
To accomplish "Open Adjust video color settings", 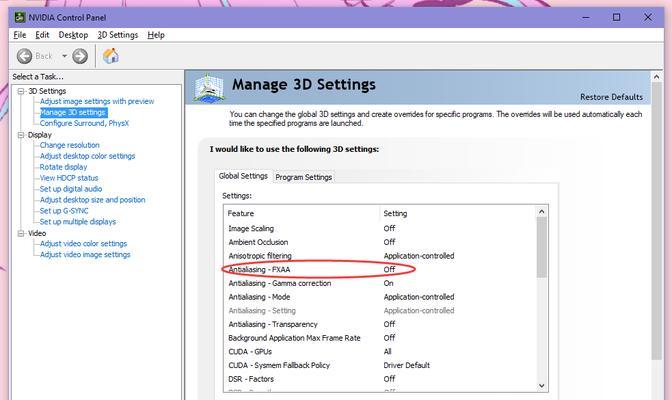I will pos(84,244).
